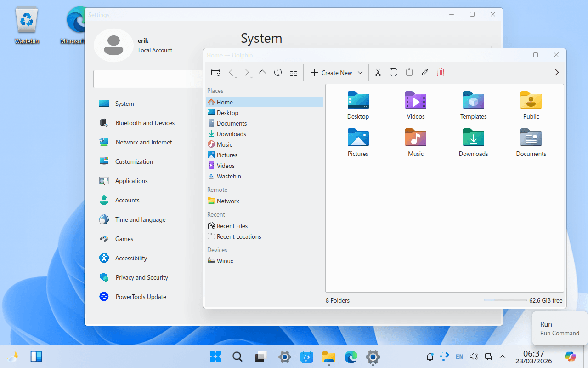Select Downloads in the Places sidebar
588x368 pixels.
coord(231,134)
